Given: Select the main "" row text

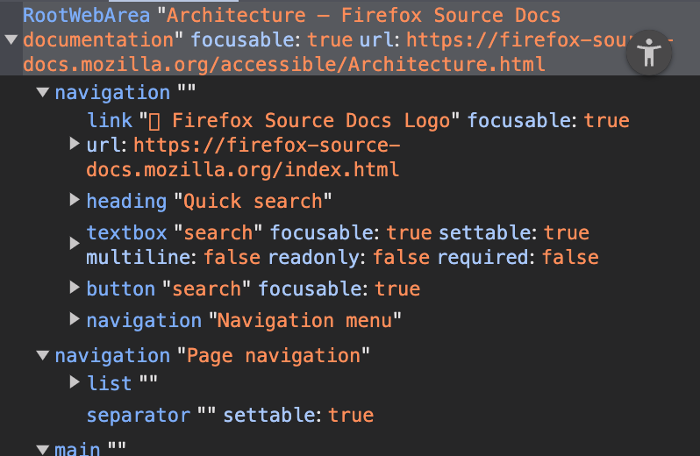Looking at the screenshot, I should pyautogui.click(x=90, y=448).
